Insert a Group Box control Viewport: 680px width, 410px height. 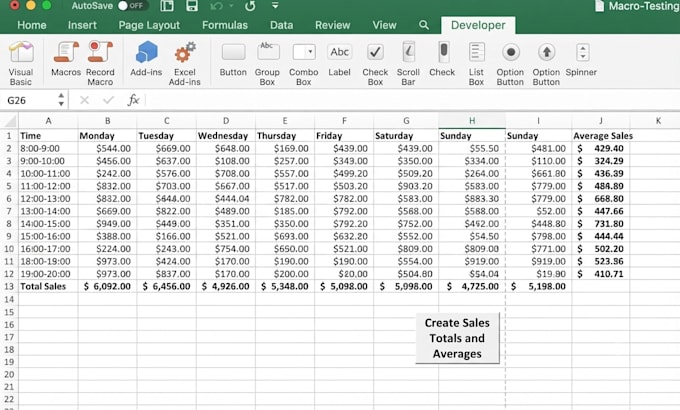coord(267,64)
